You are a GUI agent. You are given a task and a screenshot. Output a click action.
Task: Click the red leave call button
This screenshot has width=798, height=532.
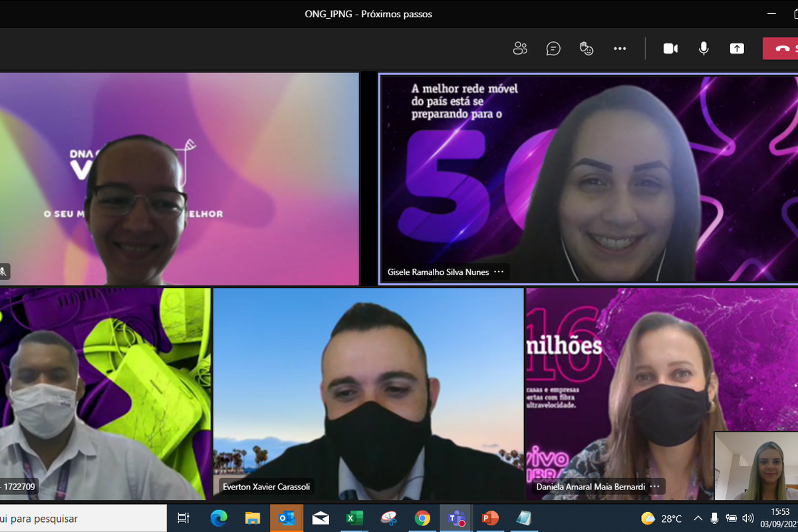click(781, 49)
